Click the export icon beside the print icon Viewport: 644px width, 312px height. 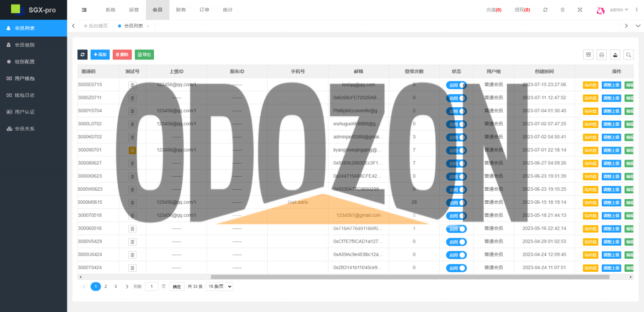[615, 54]
